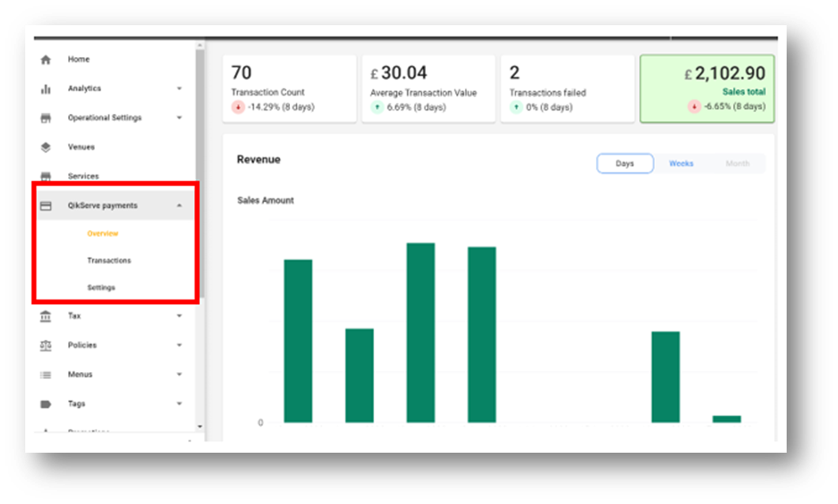The image size is (838, 504).
Task: Expand the Tags section arrow
Action: click(x=179, y=404)
